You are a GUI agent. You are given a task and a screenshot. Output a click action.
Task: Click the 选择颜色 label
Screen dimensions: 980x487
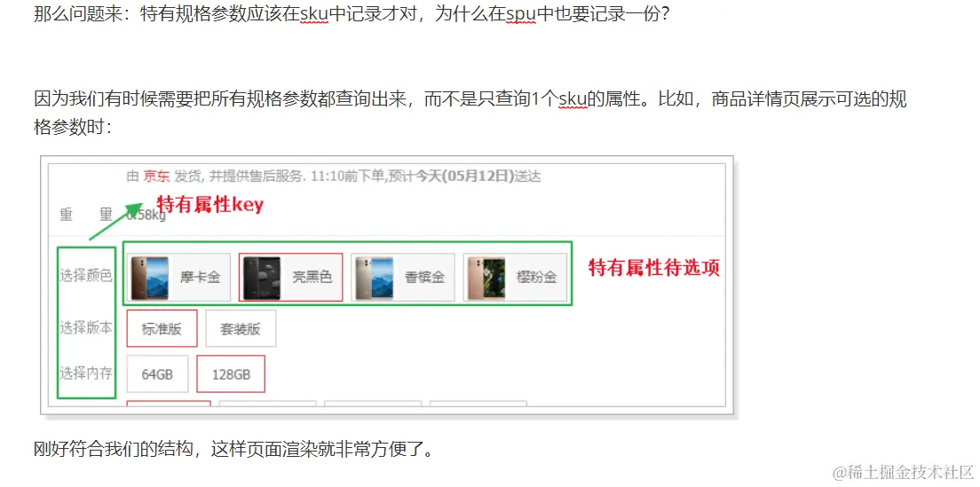click(85, 275)
